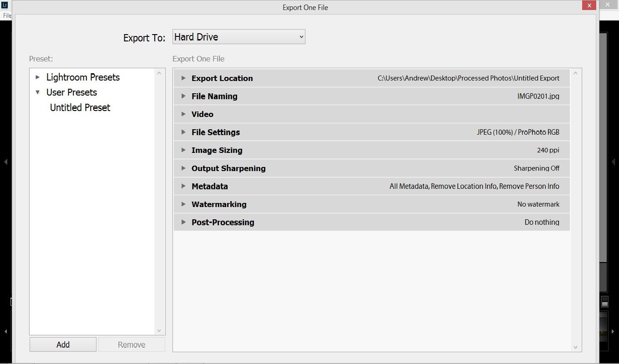
Task: Click Add to save a new preset
Action: coord(63,344)
